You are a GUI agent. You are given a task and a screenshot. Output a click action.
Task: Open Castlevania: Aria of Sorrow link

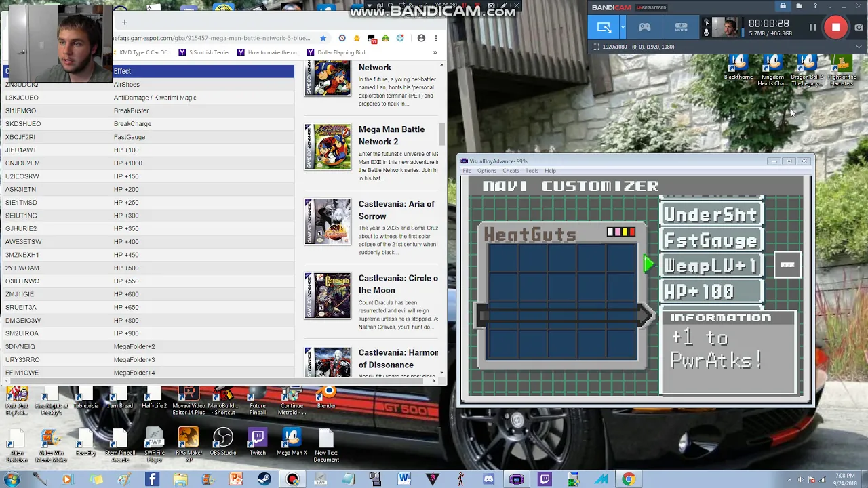397,210
